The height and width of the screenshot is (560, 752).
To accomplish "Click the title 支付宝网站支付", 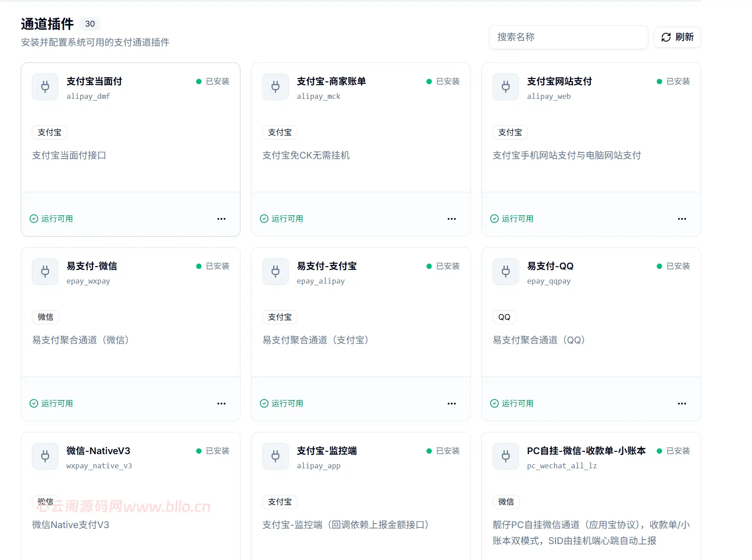I will click(x=559, y=82).
